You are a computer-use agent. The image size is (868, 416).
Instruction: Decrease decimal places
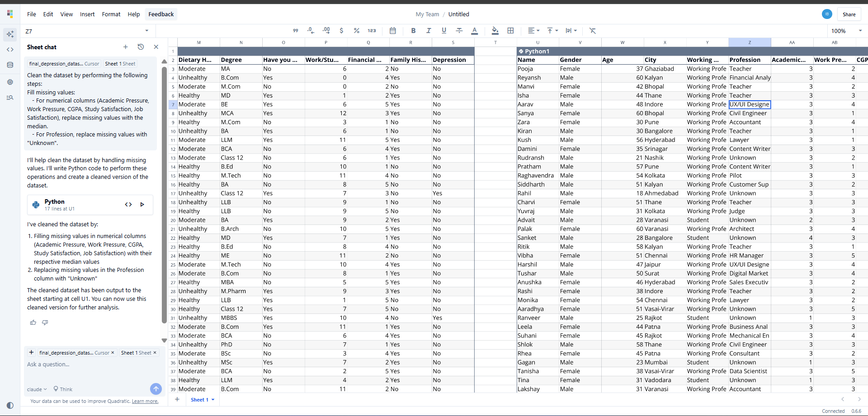(311, 31)
